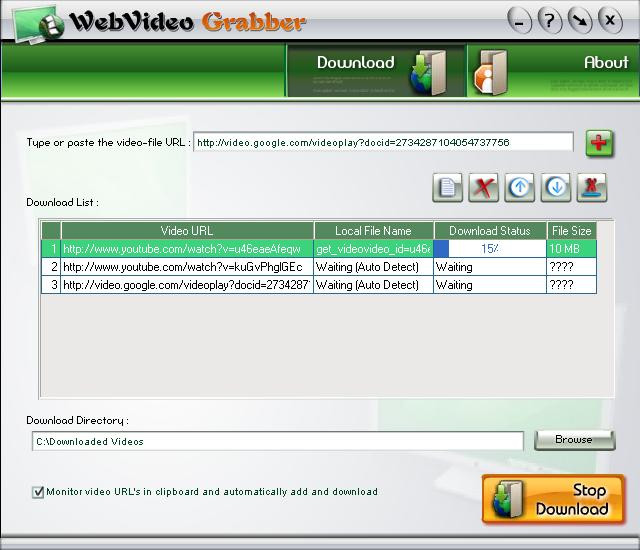Disable clipboard URL monitoring checkbox
640x550 pixels.
point(38,492)
